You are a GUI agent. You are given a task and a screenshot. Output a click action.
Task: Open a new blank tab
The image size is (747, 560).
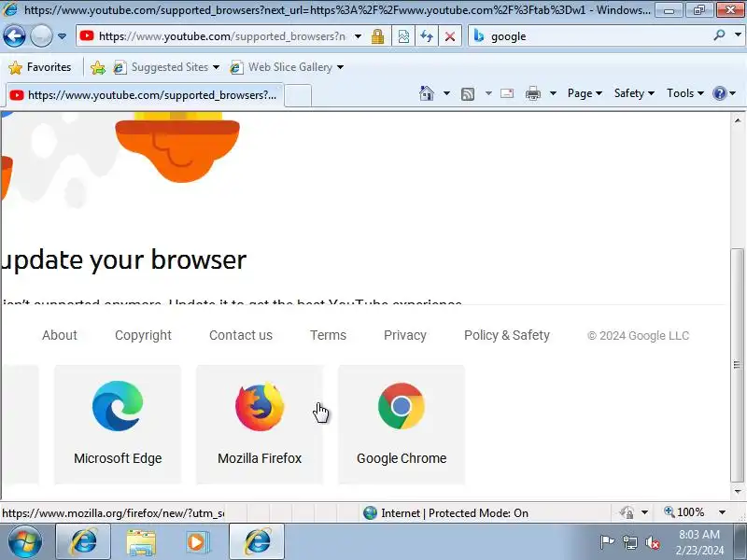[x=298, y=95]
